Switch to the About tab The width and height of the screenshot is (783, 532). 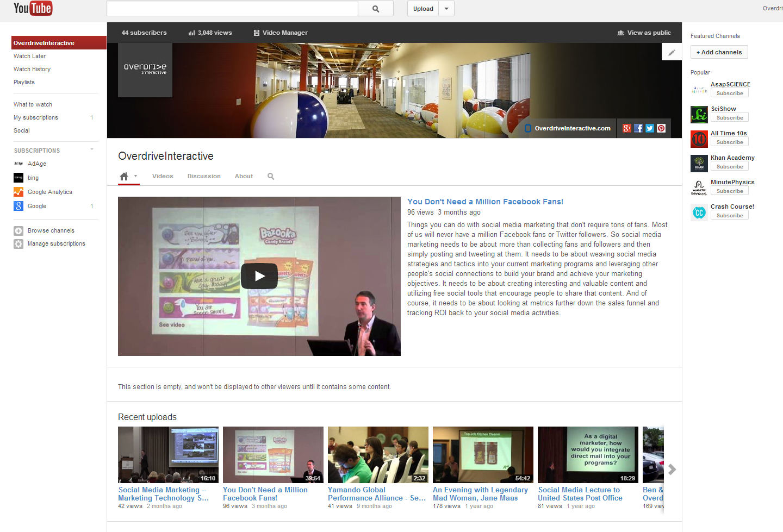(x=244, y=176)
